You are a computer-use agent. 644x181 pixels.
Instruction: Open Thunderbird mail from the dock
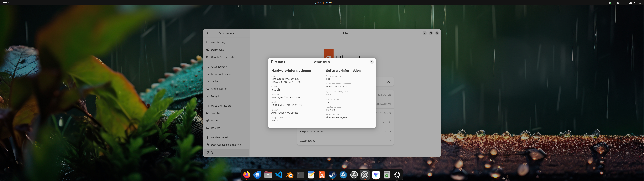(257, 175)
